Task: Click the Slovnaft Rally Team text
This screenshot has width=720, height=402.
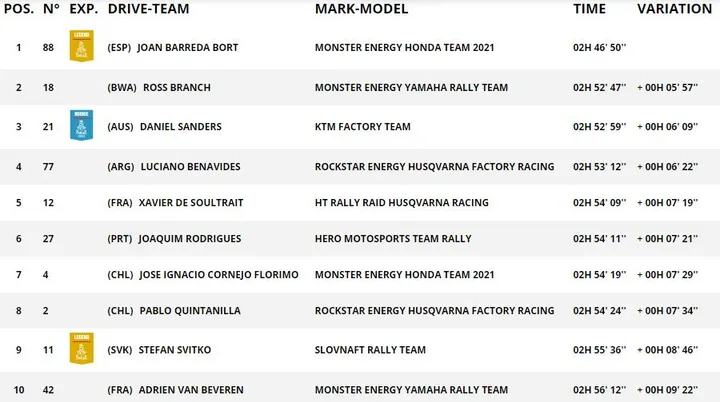Action: pos(370,350)
